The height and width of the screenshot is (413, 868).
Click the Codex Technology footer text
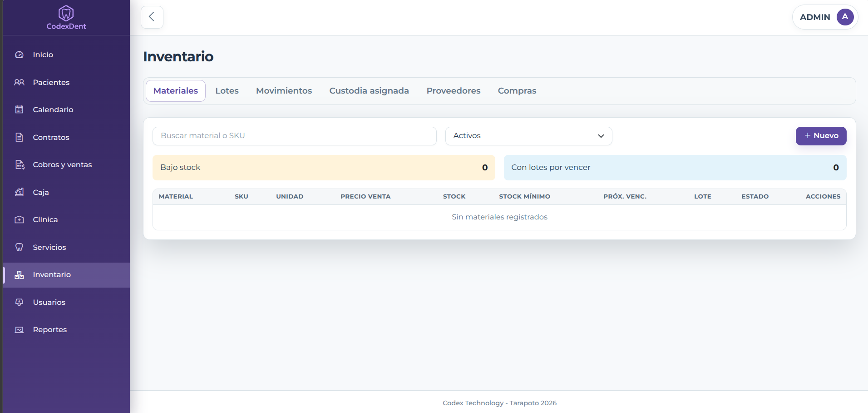click(x=499, y=403)
